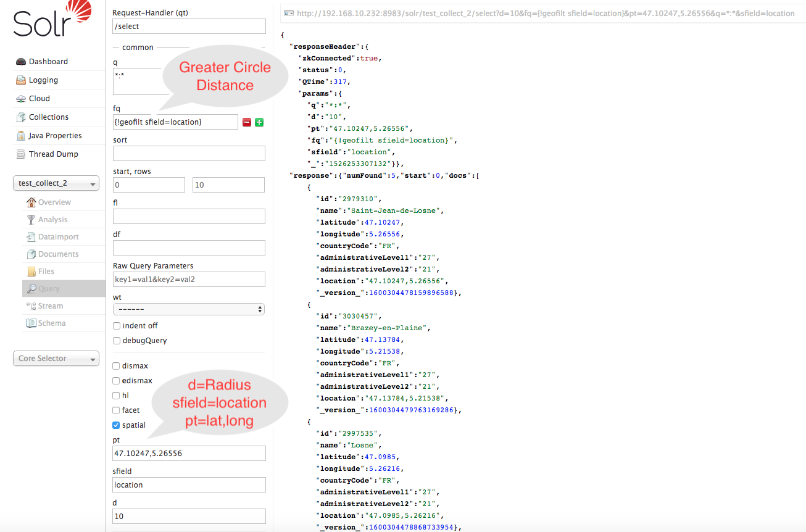
Task: Click the d radius field showing 10
Action: (x=189, y=517)
